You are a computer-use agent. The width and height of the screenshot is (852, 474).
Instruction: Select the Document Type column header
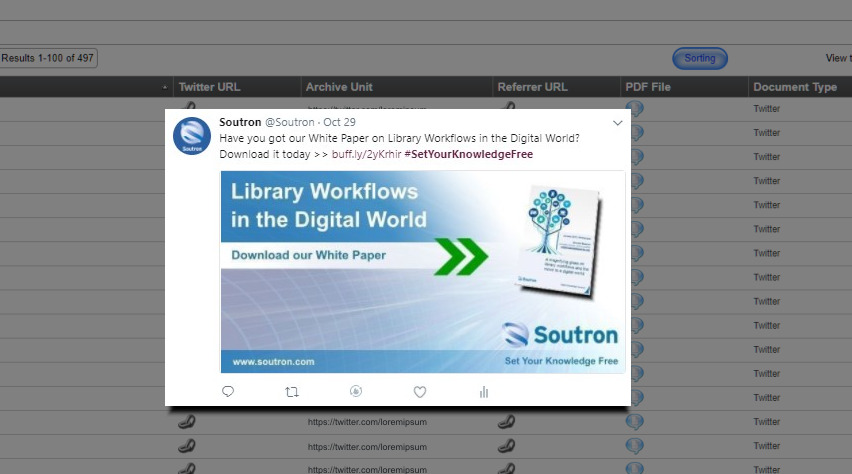click(x=800, y=87)
